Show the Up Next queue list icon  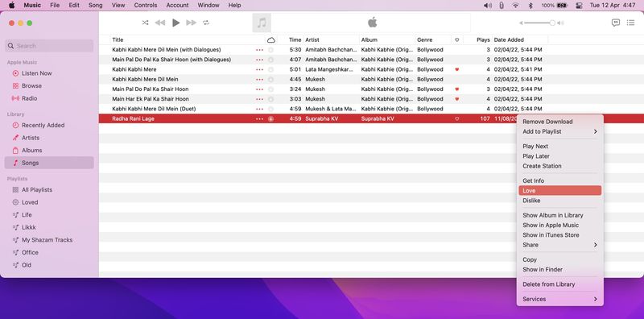(630, 23)
